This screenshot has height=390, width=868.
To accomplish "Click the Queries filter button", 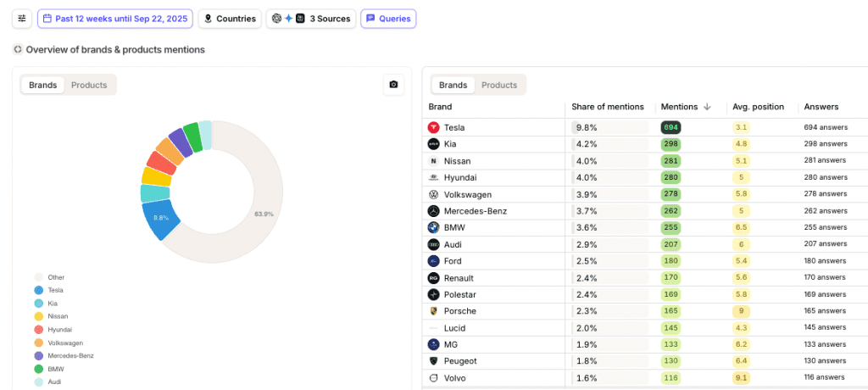I will (388, 19).
